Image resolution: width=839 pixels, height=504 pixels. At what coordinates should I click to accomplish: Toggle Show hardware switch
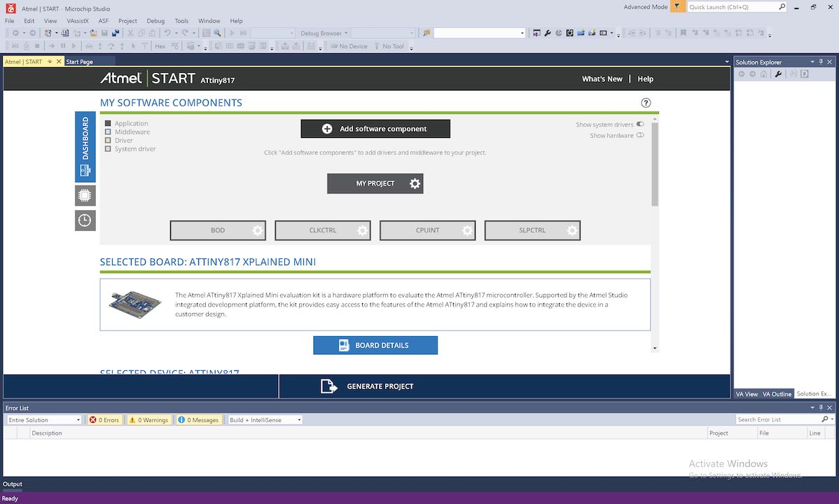point(640,136)
